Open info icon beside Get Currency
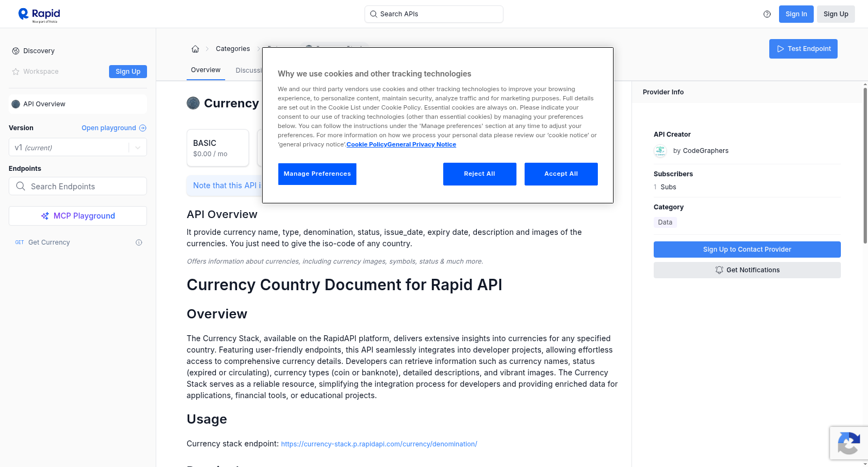 139,242
